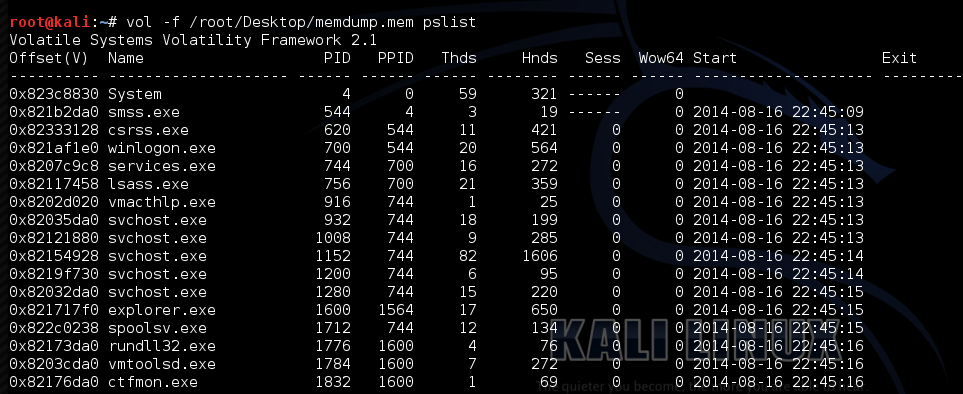Click svchost.exe with PID 1200

(x=157, y=274)
